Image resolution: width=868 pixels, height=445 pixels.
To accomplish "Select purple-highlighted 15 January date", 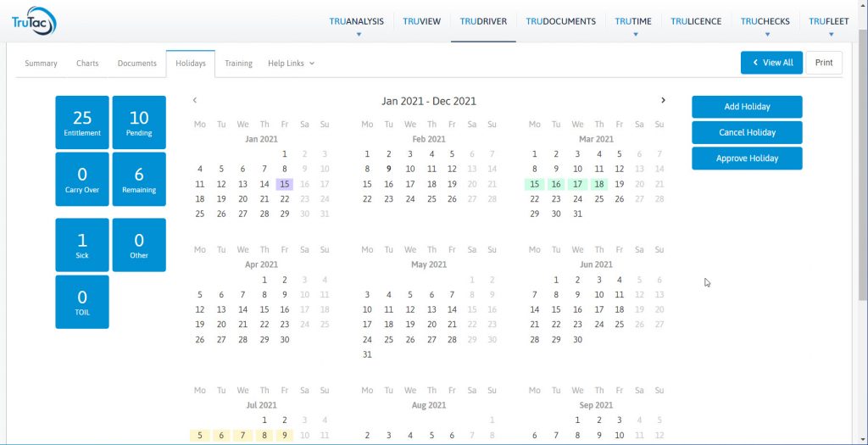I will click(x=285, y=184).
